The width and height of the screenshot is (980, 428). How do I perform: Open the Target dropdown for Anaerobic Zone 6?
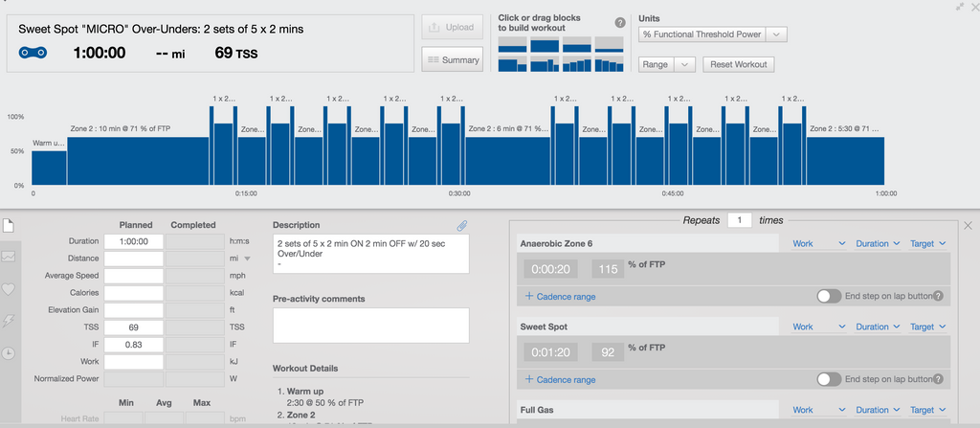point(928,243)
